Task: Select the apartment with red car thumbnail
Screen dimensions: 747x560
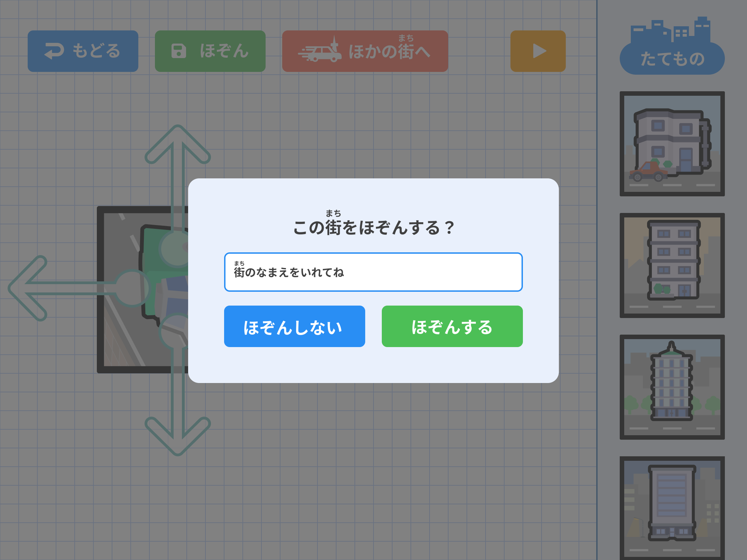Action: (672, 144)
